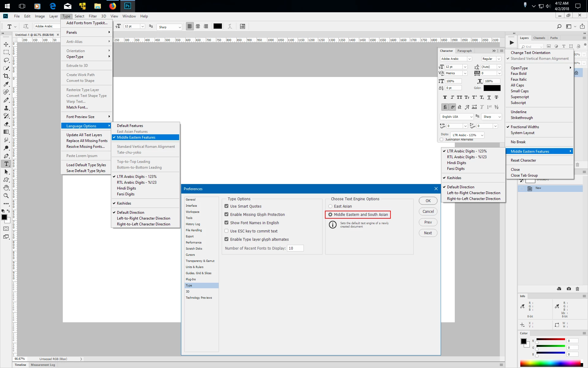This screenshot has height=368, width=588.
Task: Select the Zoom tool
Action: tap(6, 195)
